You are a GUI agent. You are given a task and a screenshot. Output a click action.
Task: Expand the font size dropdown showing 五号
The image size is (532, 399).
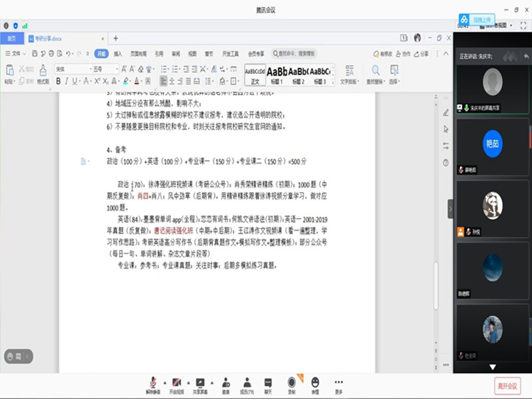tap(116, 69)
